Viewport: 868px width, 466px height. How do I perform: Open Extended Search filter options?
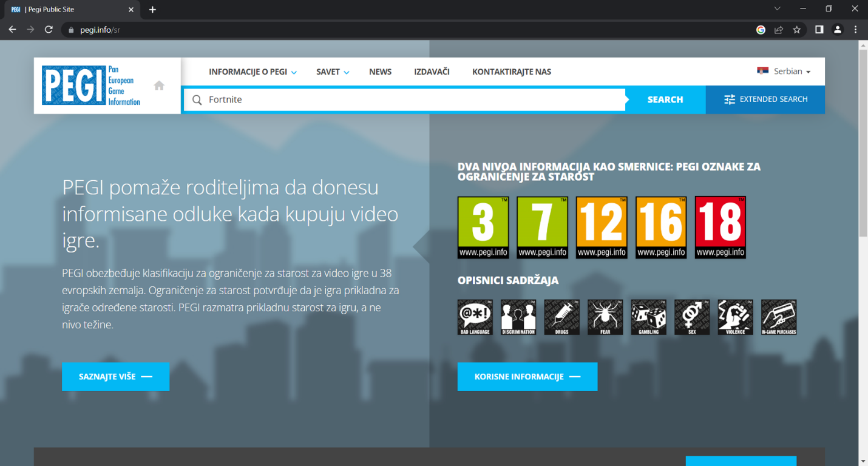click(765, 100)
